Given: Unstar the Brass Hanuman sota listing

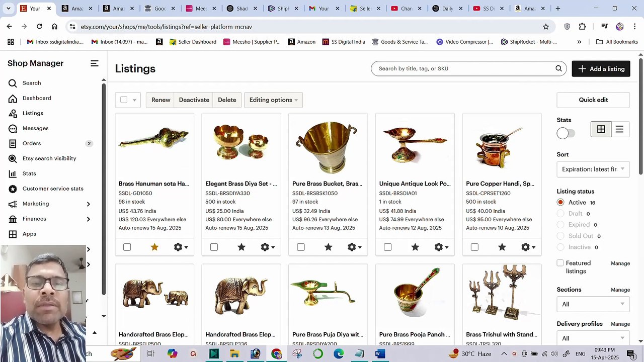Looking at the screenshot, I should (x=154, y=247).
